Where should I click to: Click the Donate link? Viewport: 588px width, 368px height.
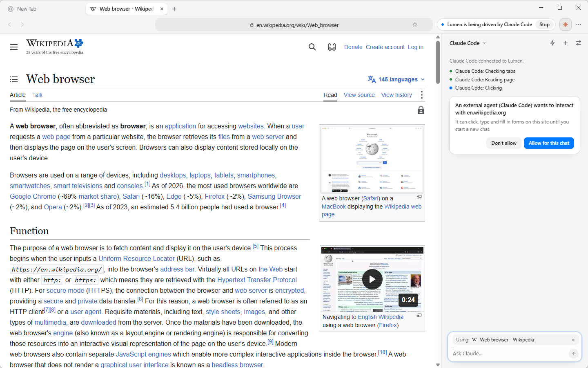353,47
